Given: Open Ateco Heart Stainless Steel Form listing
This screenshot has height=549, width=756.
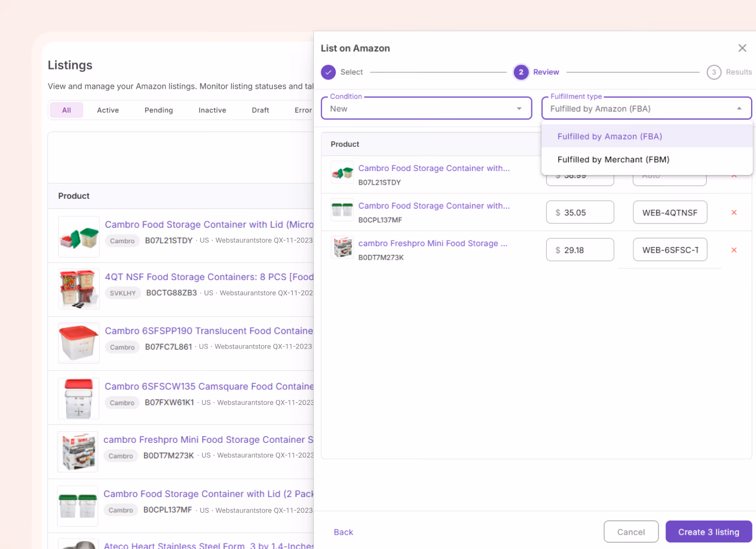Looking at the screenshot, I should click(x=209, y=545).
